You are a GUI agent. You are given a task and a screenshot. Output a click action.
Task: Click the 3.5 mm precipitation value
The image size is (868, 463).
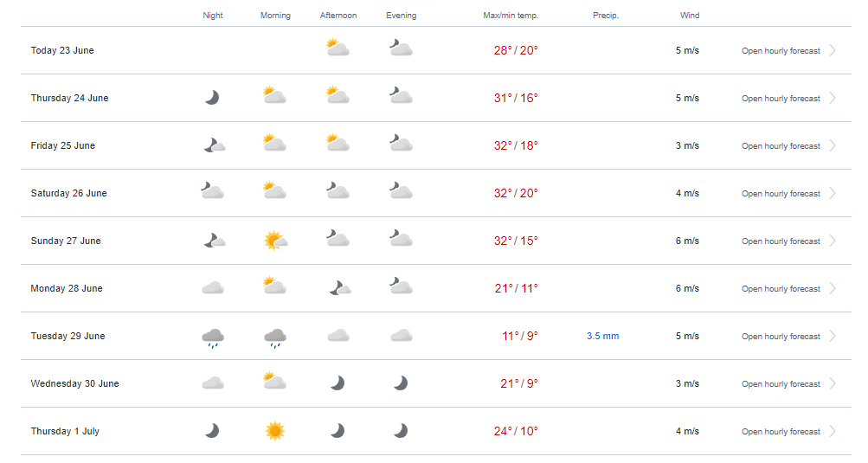(x=602, y=336)
